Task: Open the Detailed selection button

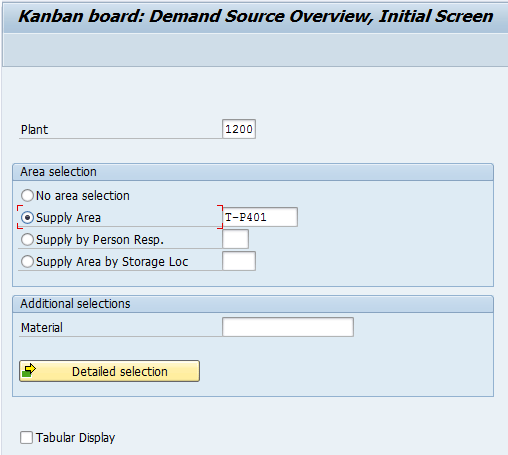Action: click(x=110, y=371)
